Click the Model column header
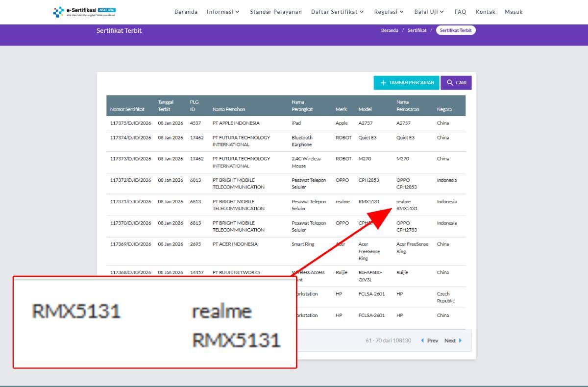The image size is (588, 387). [x=365, y=109]
